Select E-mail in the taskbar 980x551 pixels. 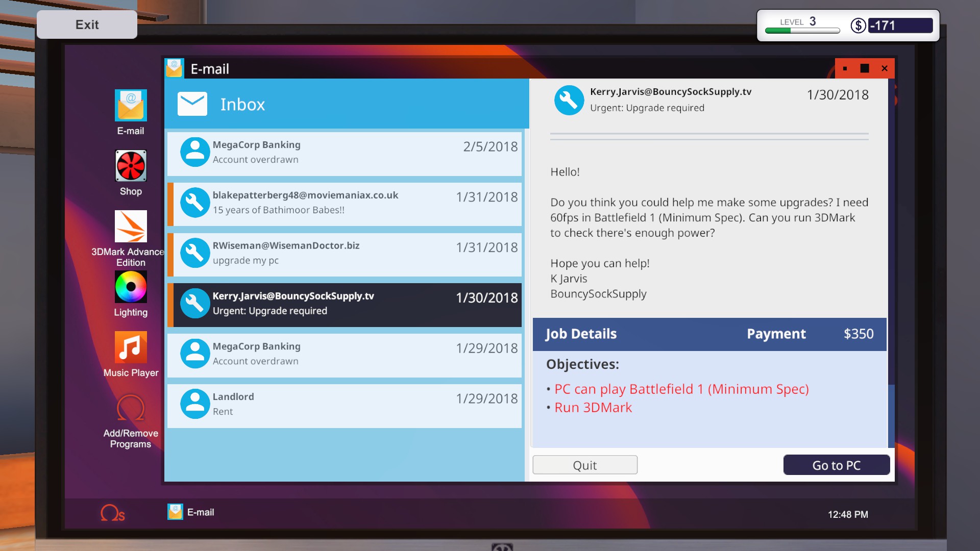pos(191,512)
